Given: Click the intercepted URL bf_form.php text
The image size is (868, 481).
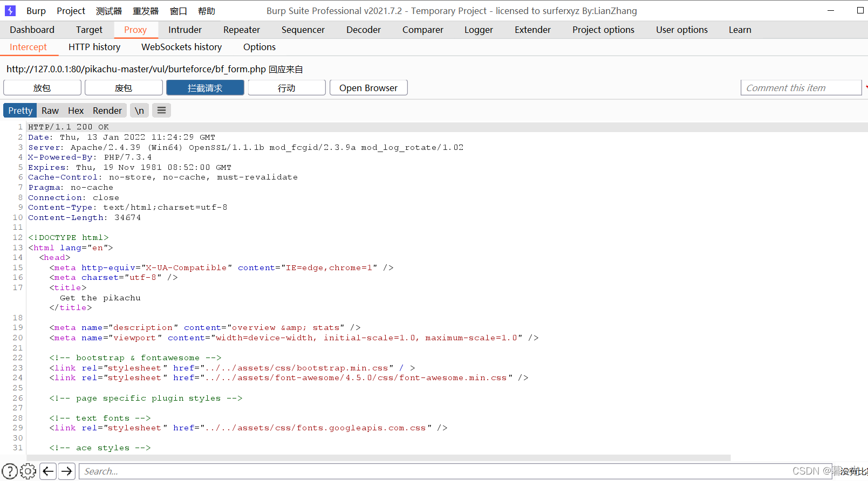Looking at the screenshot, I should click(x=136, y=69).
